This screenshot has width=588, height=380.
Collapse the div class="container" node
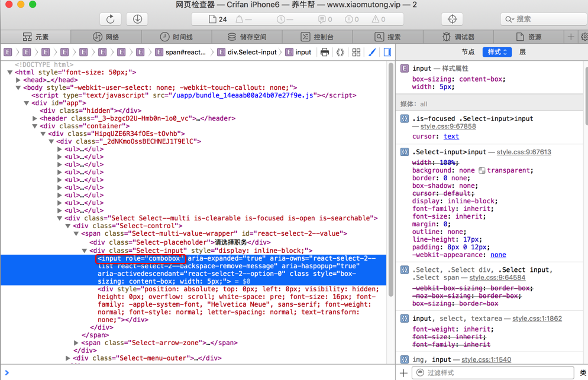[34, 126]
